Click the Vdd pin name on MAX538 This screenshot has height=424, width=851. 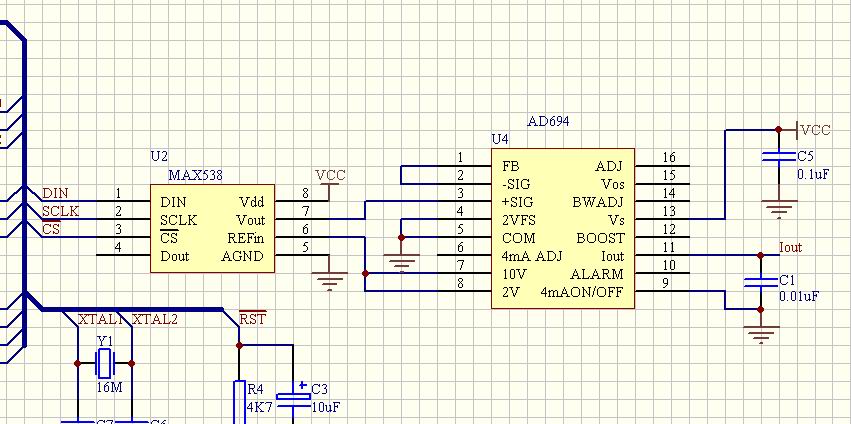tap(252, 202)
